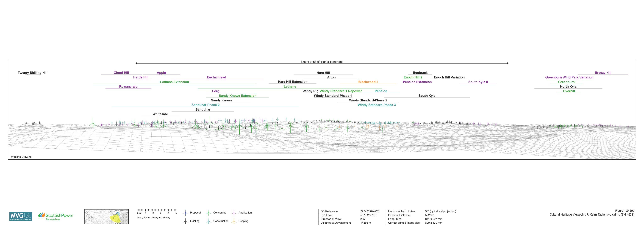Click the Wireline Drawing caption
This screenshot has width=644, height=228.
21,157
